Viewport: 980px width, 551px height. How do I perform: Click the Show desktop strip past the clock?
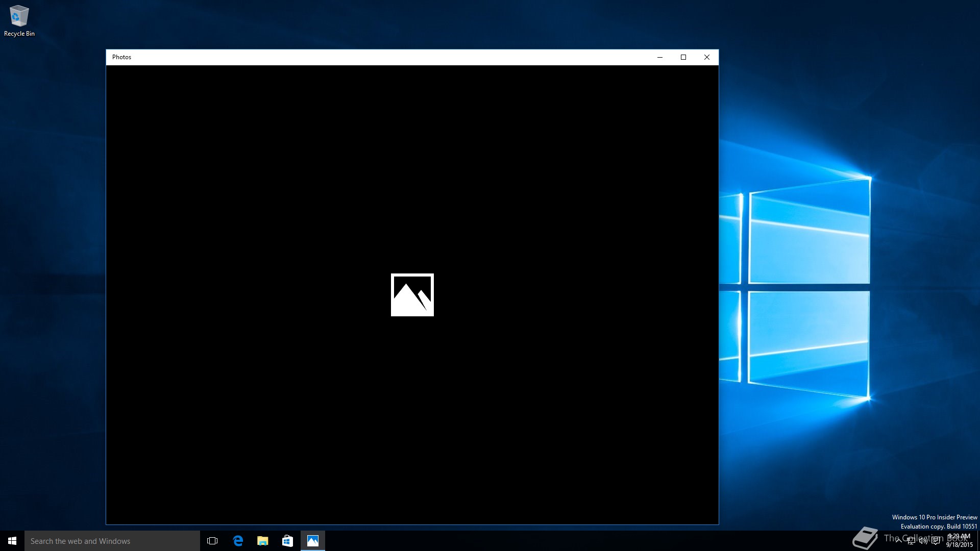pyautogui.click(x=978, y=541)
